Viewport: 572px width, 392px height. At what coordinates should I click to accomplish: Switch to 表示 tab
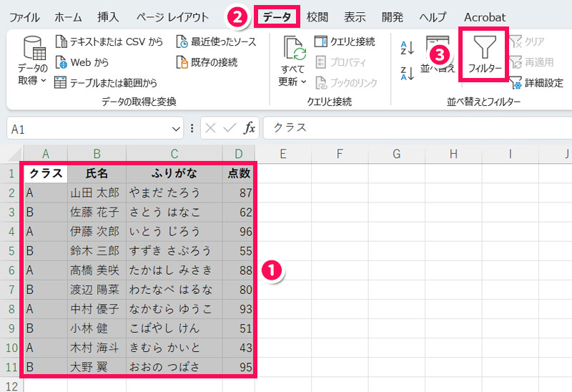[355, 17]
